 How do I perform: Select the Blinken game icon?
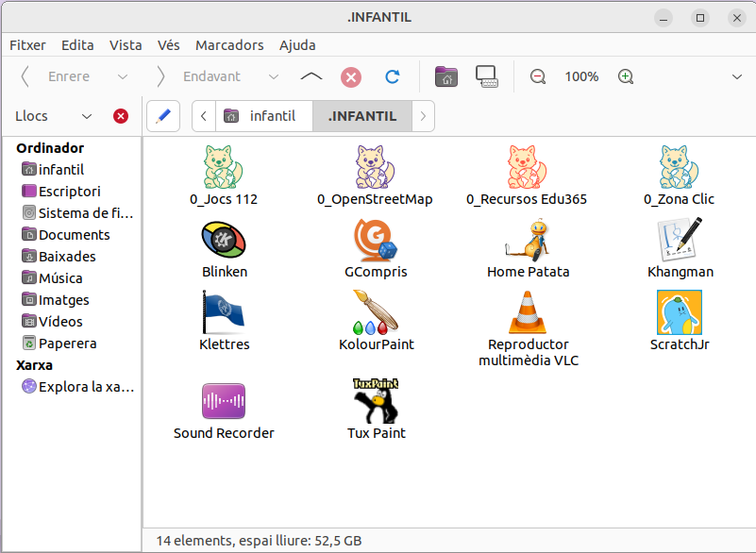coord(225,241)
